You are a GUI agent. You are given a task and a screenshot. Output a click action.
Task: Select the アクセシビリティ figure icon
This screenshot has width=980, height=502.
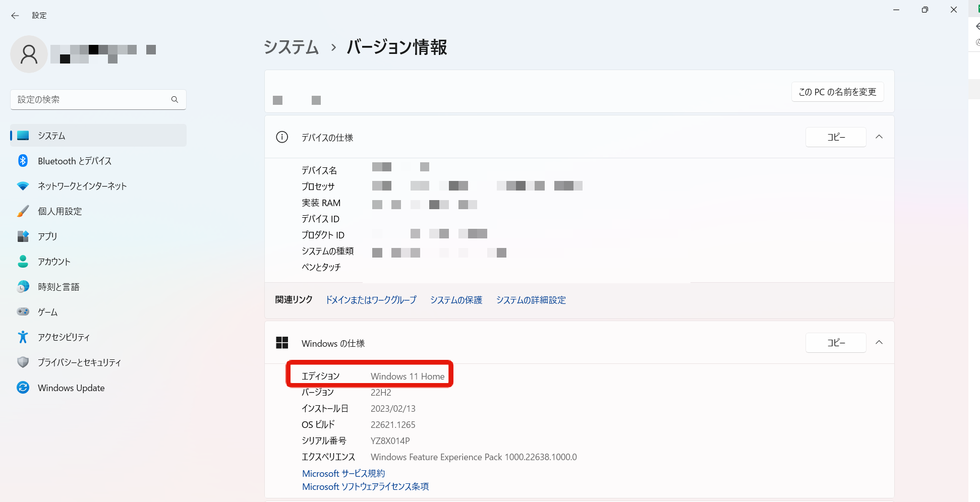(x=23, y=337)
